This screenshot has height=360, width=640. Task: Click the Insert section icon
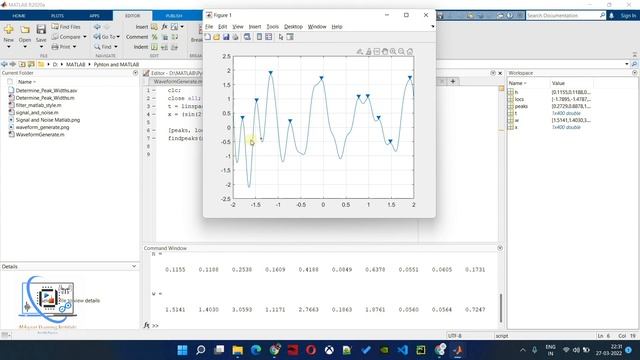(x=154, y=27)
